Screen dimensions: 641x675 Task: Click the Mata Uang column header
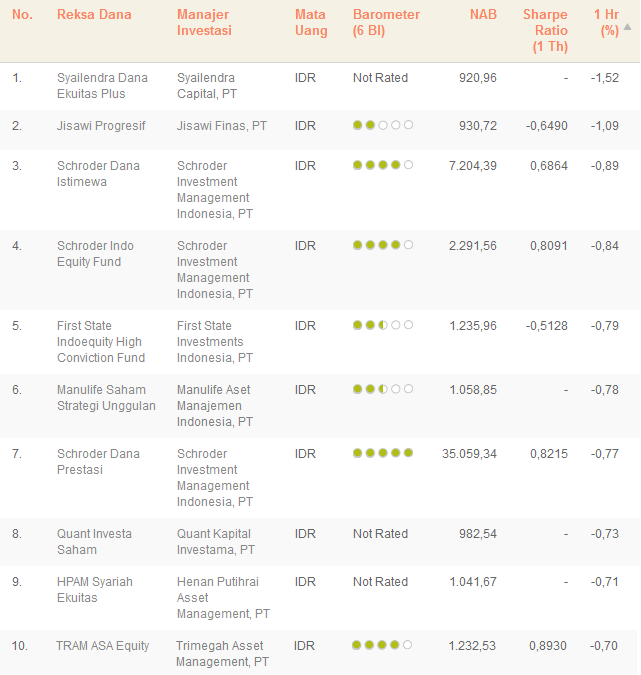[x=311, y=23]
